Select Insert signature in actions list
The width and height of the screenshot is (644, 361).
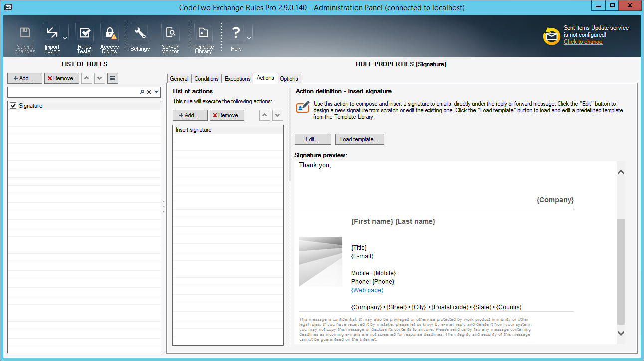[x=194, y=130]
